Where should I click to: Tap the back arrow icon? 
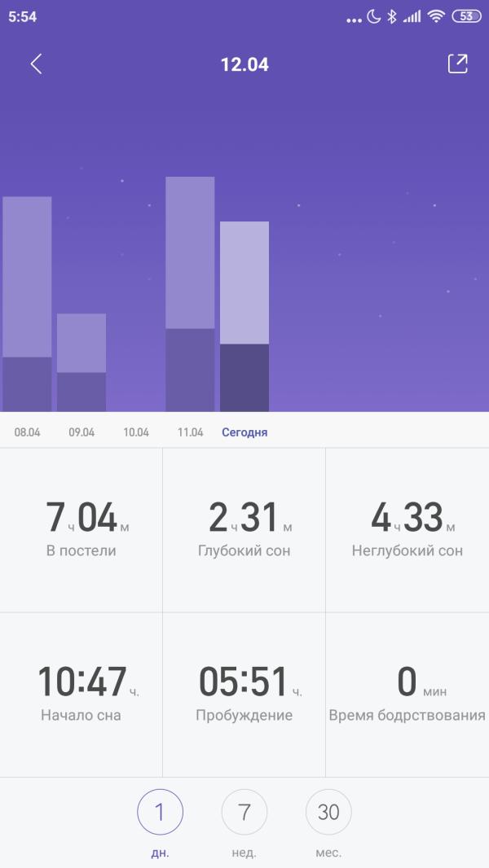pos(36,64)
